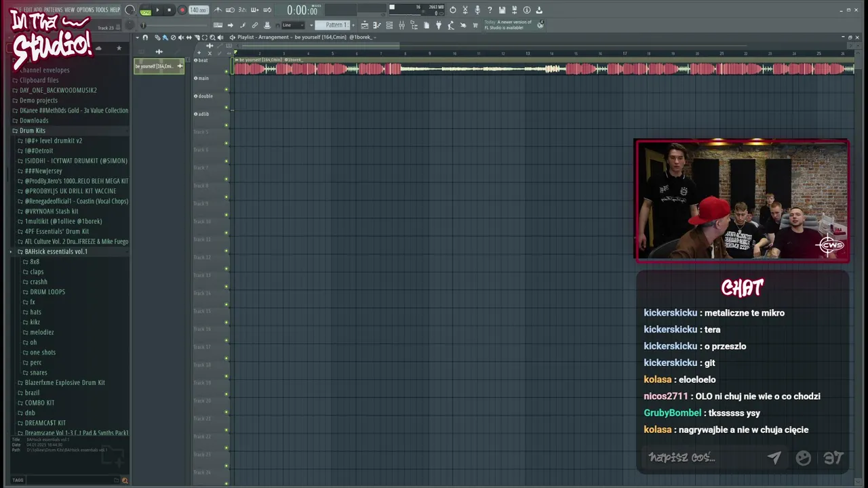Click the chat send message icon
868x488 pixels.
click(774, 457)
